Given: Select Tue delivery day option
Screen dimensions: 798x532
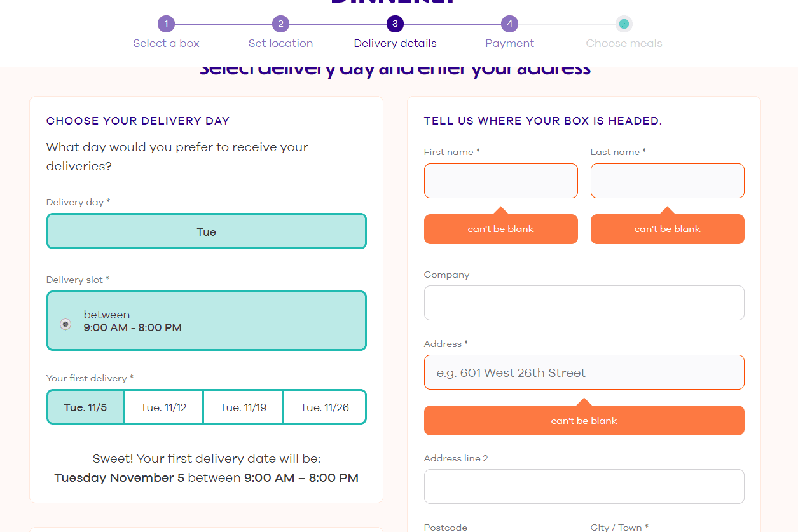Looking at the screenshot, I should (x=207, y=231).
